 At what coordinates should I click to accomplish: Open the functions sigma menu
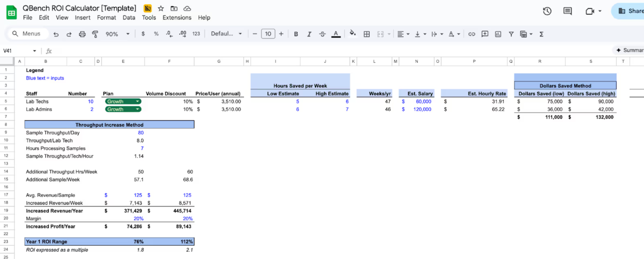[x=541, y=34]
